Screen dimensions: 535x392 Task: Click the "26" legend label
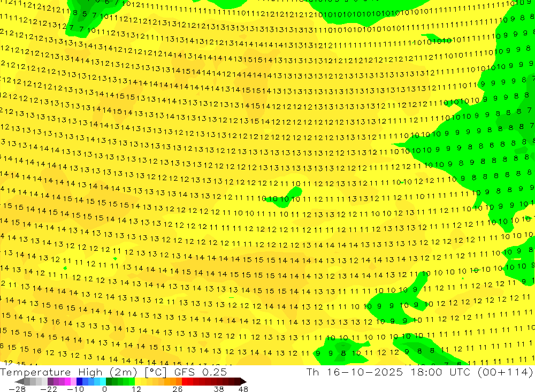tap(177, 389)
